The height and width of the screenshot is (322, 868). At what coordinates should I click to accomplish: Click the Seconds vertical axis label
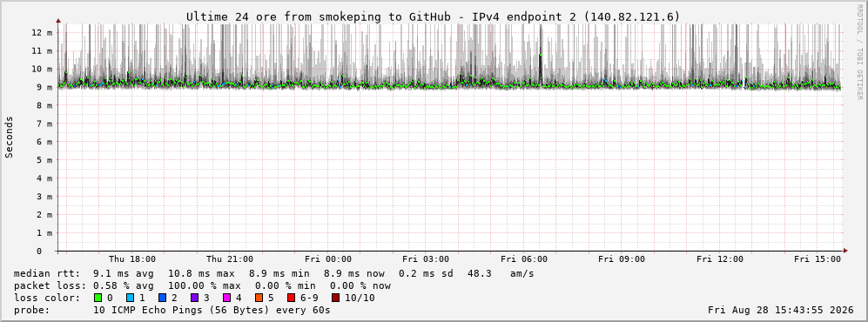coord(10,138)
